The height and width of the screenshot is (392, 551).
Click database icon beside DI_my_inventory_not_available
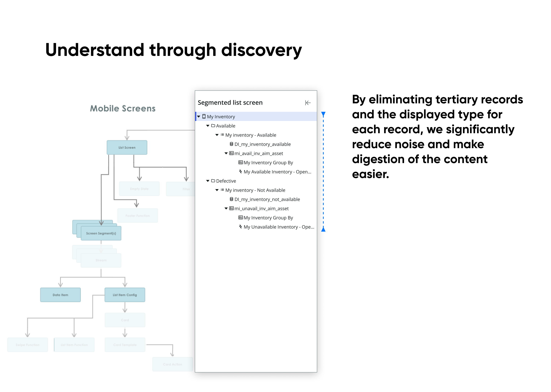231,199
